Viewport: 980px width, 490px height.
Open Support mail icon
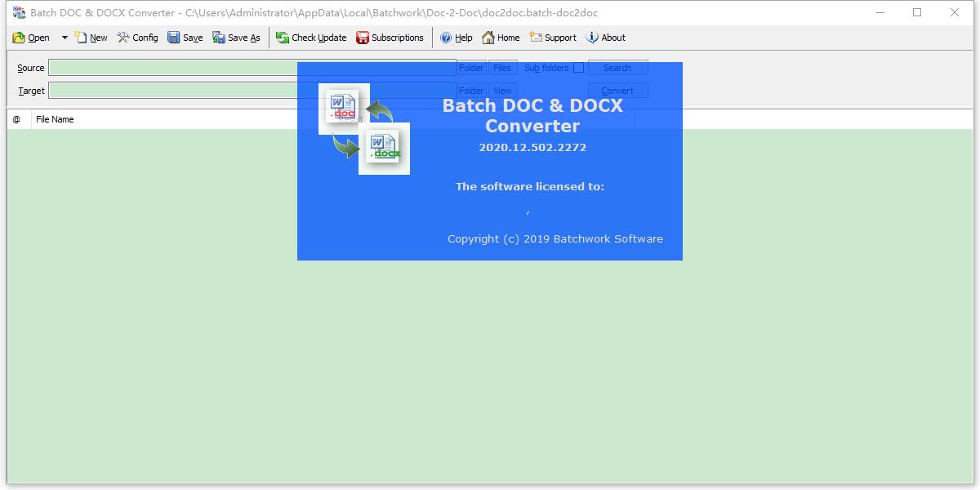point(536,38)
